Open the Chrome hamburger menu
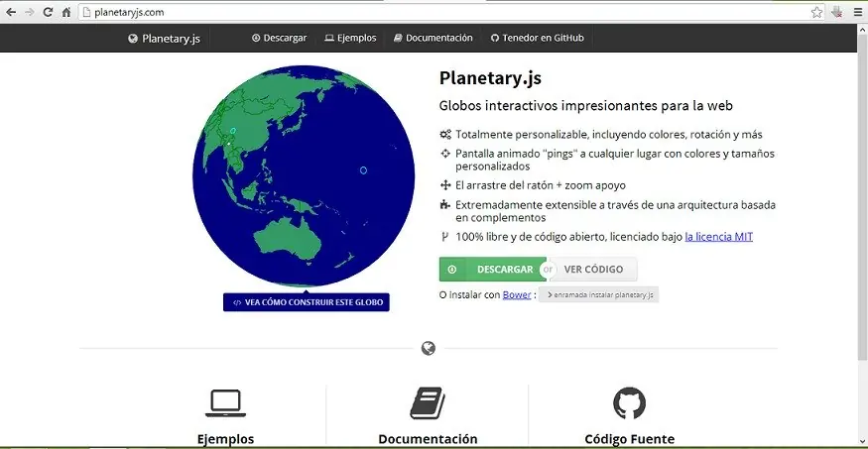The image size is (868, 449). point(857,12)
